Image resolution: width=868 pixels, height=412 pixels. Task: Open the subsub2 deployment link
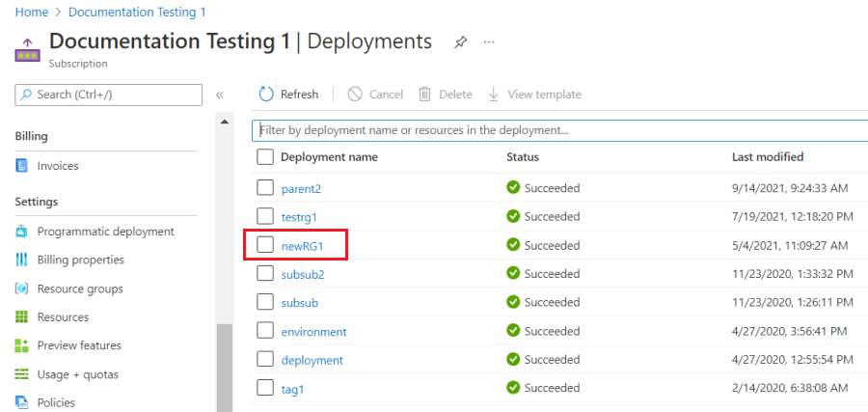point(303,275)
